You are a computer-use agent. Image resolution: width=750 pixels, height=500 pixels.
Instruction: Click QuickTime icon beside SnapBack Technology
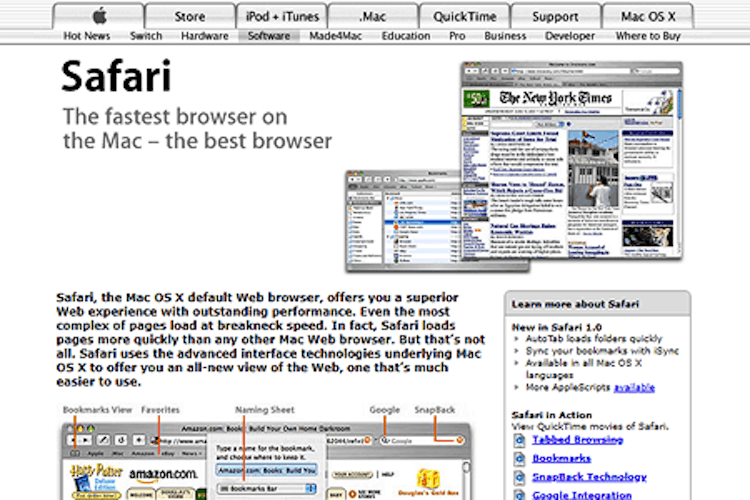point(519,478)
